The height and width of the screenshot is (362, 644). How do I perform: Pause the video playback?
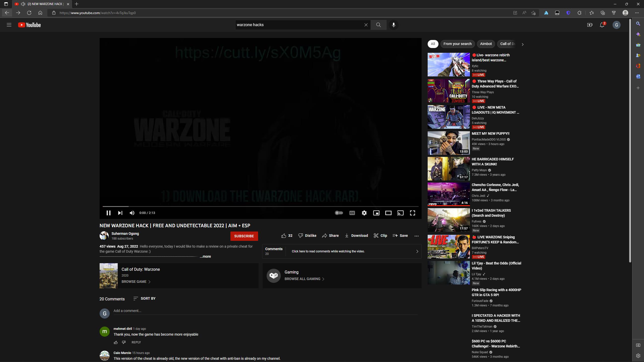point(108,213)
